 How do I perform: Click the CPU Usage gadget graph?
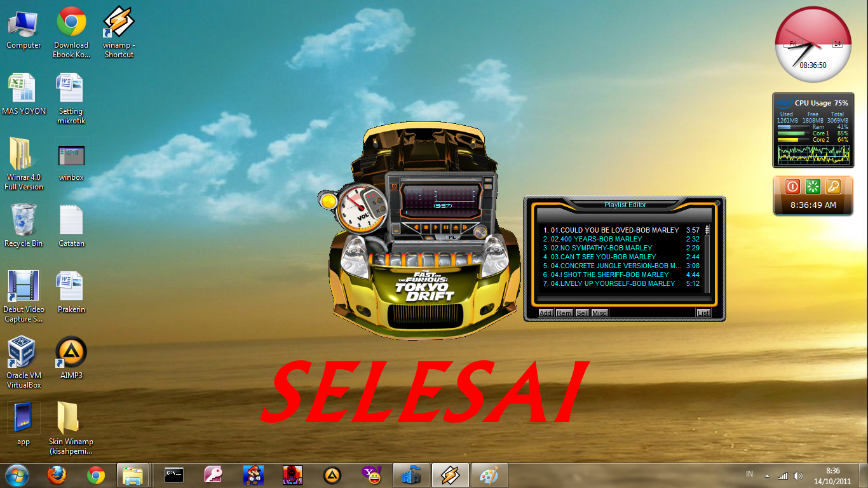point(813,154)
